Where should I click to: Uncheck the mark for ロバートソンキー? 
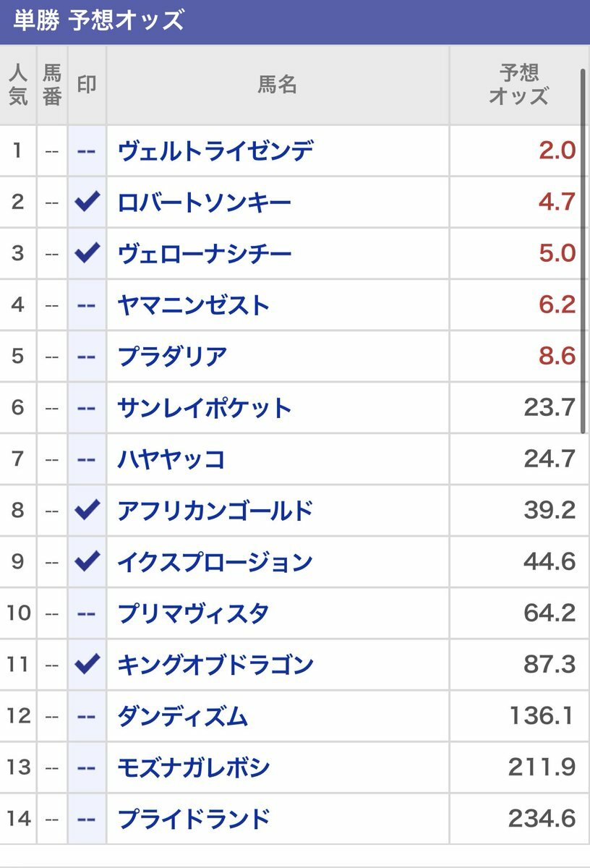click(x=87, y=202)
